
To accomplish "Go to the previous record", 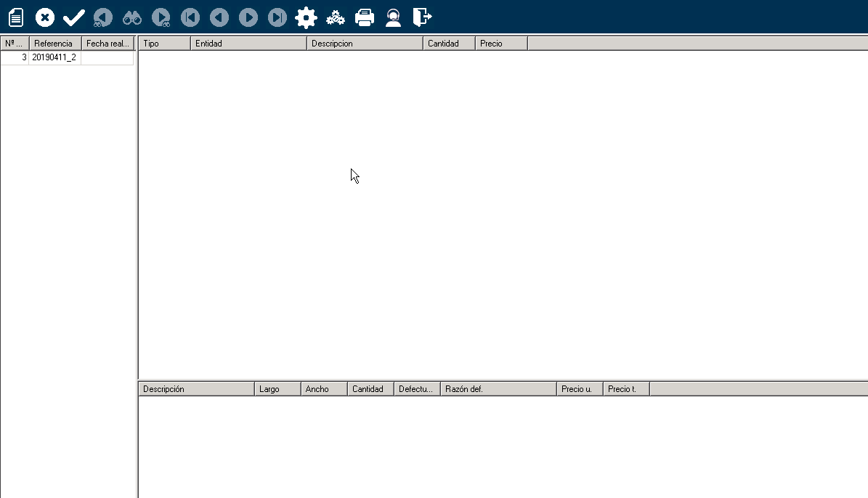I will tap(219, 17).
